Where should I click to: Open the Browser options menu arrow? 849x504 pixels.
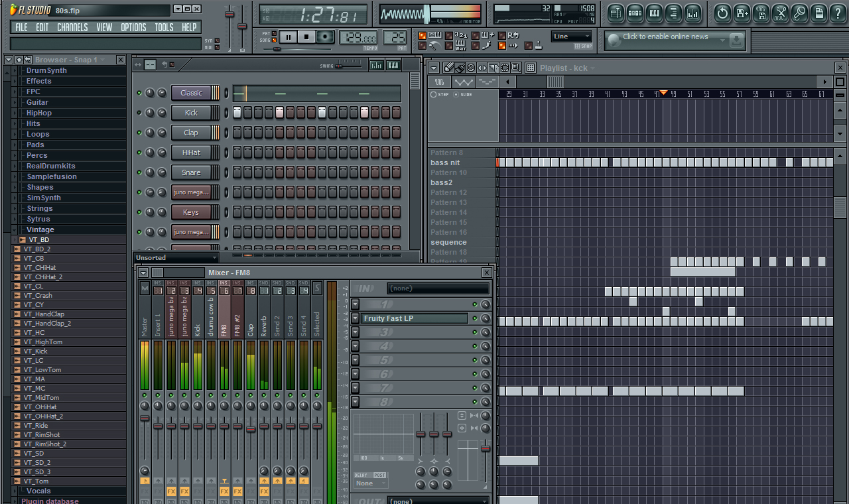(x=9, y=60)
